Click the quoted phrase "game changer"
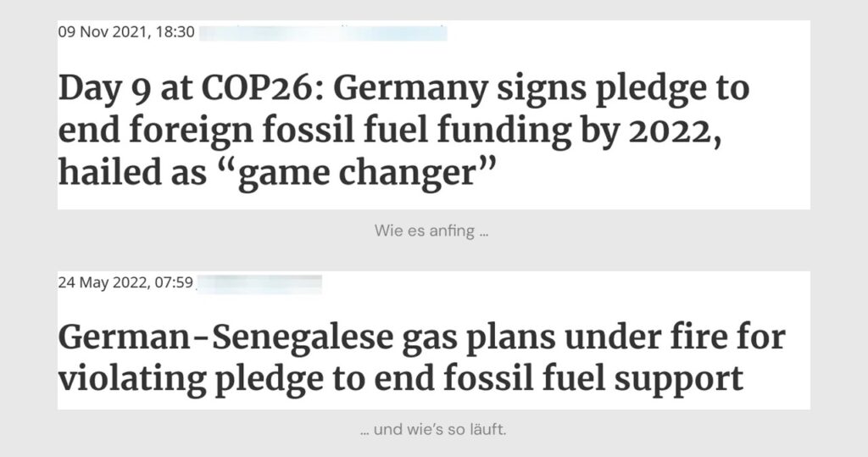868x457 pixels. (x=359, y=172)
